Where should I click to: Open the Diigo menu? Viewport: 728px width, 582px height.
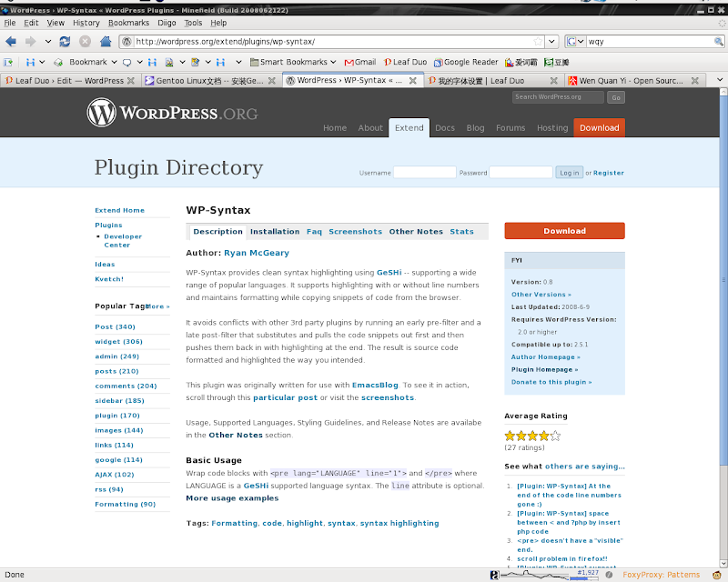point(167,23)
